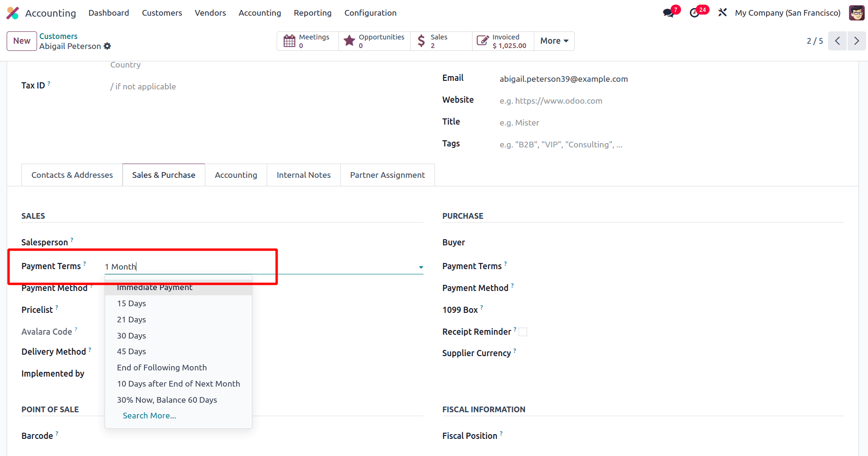The height and width of the screenshot is (456, 868).
Task: Switch to Sales & Purchase tab
Action: (164, 175)
